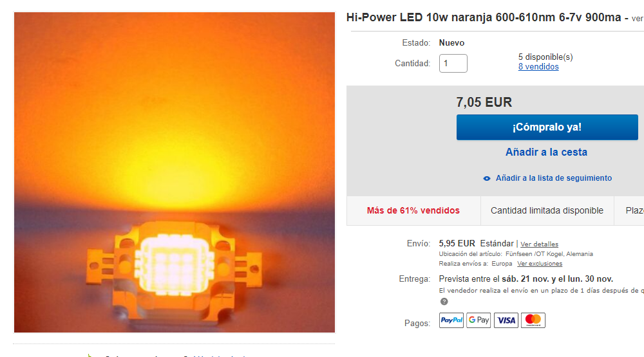Select Más de 61% vendidos panel
Image resolution: width=644 pixels, height=357 pixels.
[x=413, y=210]
